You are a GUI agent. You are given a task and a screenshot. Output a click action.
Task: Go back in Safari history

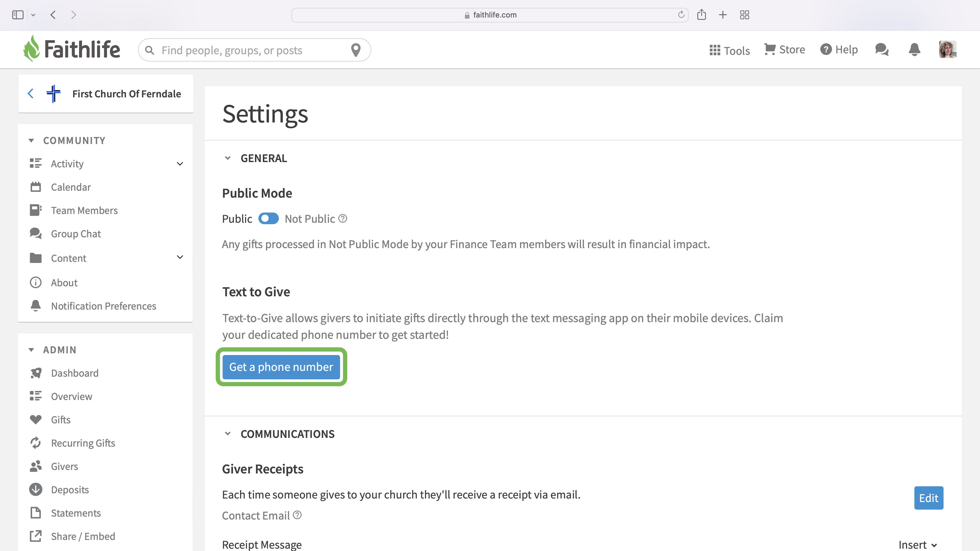point(53,15)
